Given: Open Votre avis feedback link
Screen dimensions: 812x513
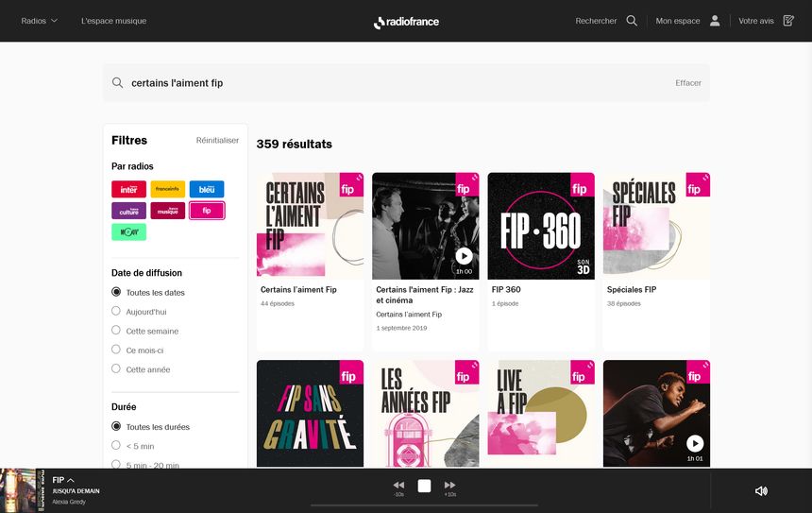Looking at the screenshot, I should pos(756,21).
